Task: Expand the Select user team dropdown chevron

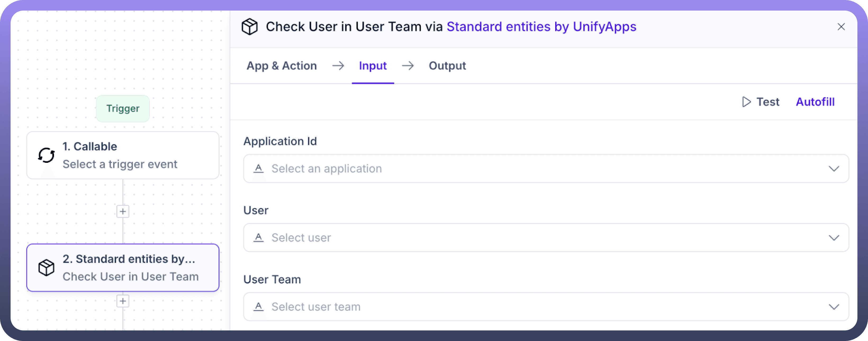Action: point(834,307)
